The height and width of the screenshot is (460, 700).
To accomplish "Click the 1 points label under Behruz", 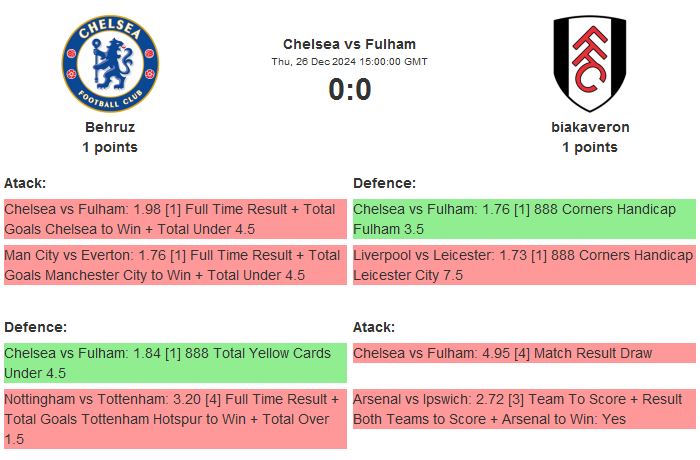I will pos(110,147).
